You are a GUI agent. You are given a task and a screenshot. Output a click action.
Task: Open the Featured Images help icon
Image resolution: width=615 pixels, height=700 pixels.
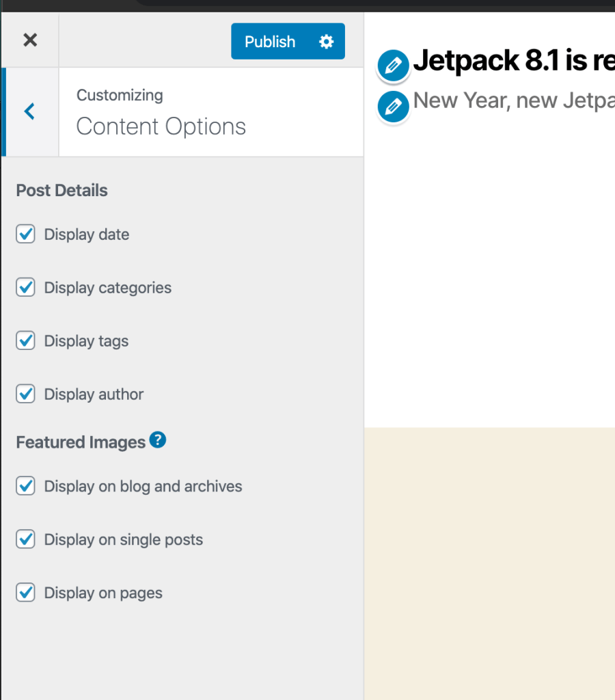pos(158,440)
